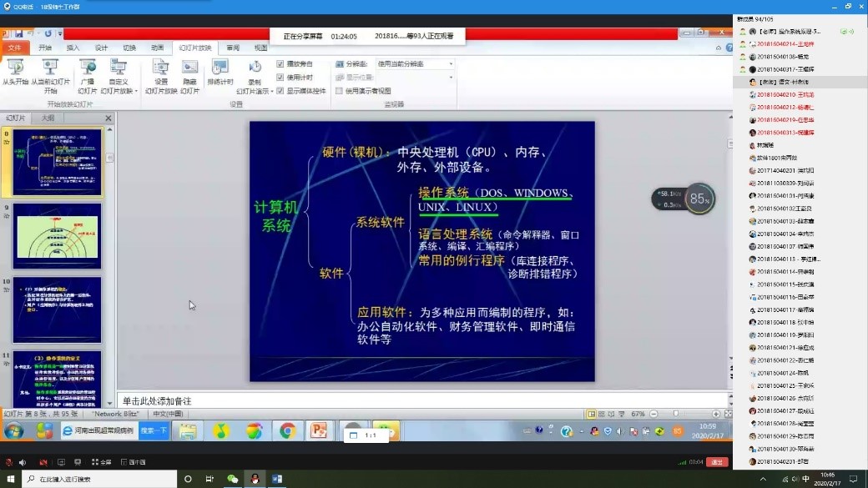This screenshot has width=868, height=488.
Task: Click shared Windows 7 Start orb
Action: click(14, 430)
